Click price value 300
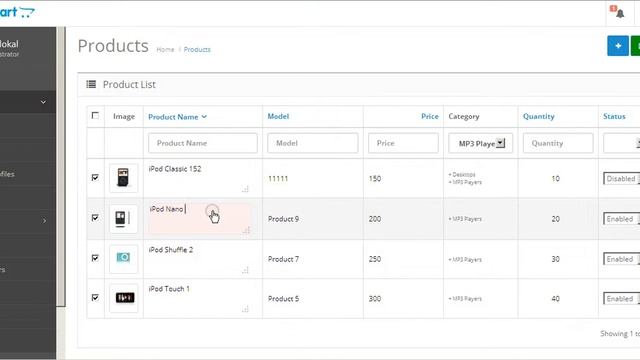Viewport: 640px width, 360px height. (x=375, y=298)
